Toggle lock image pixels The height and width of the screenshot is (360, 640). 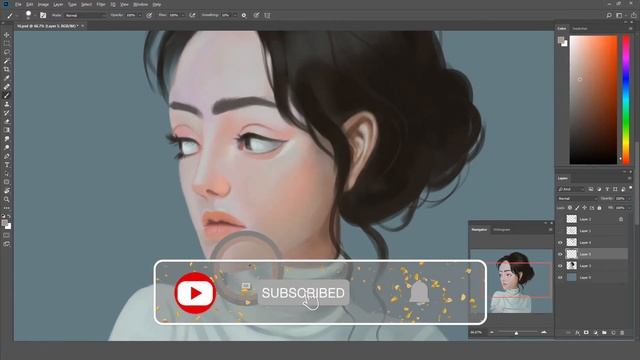[x=577, y=208]
